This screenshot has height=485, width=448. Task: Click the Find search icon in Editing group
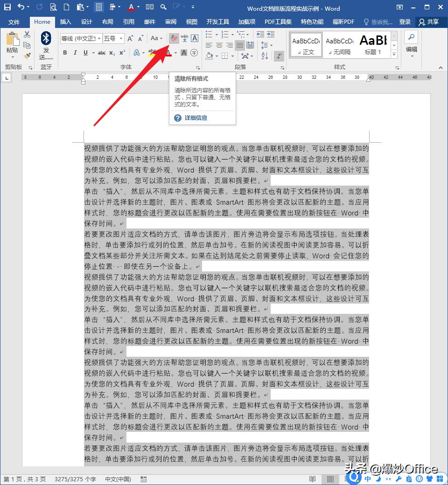pos(411,36)
